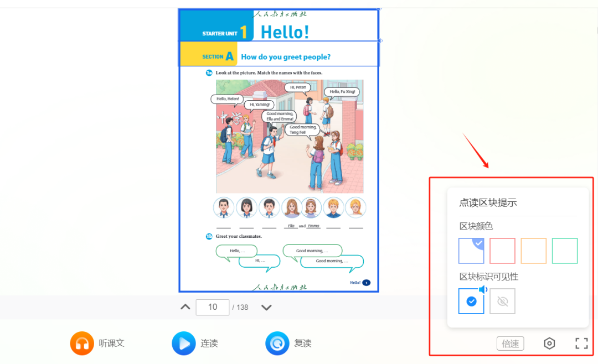Click the 听课文 text label
Viewport: 598px width, 364px height.
pos(112,343)
